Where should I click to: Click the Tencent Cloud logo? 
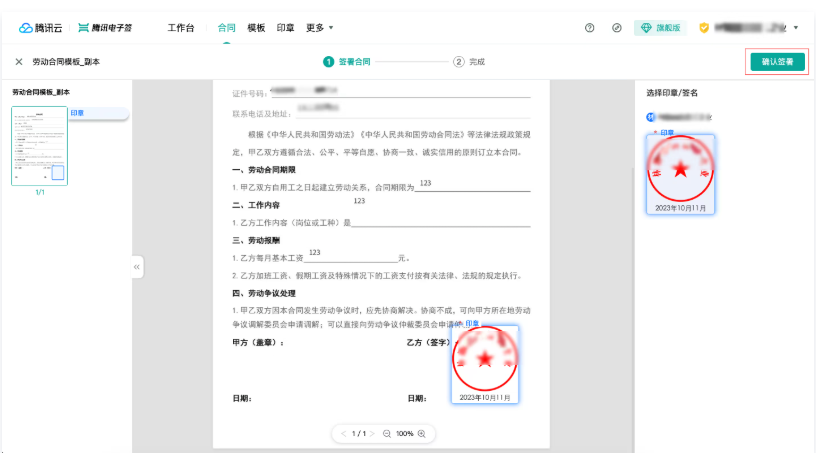point(40,28)
